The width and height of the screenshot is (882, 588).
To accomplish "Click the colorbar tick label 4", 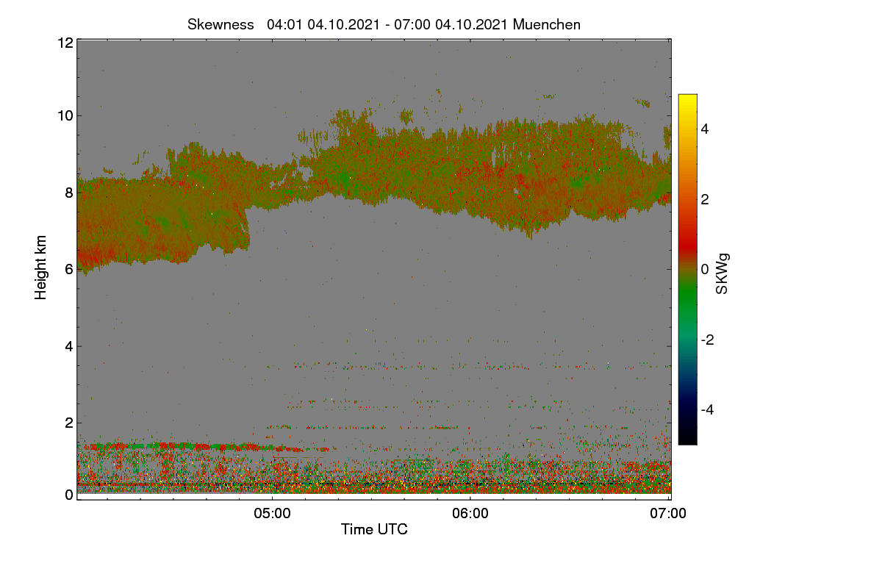I will 705,129.
